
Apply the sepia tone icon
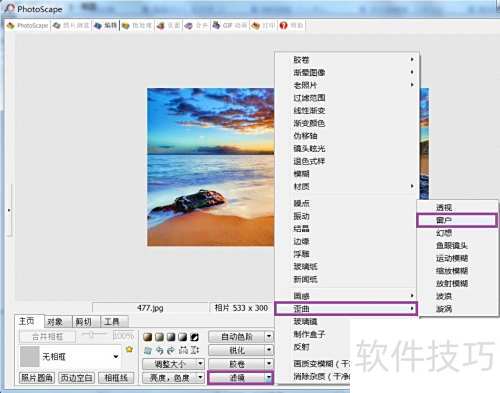[148, 337]
